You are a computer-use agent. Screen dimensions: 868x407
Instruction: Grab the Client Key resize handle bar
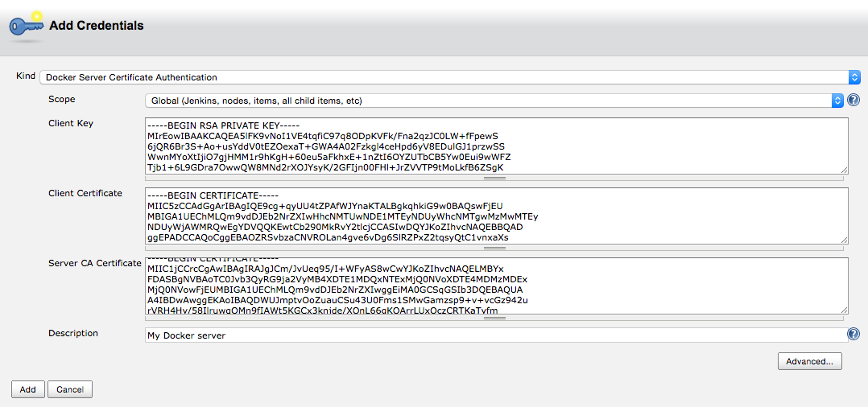pyautogui.click(x=494, y=178)
